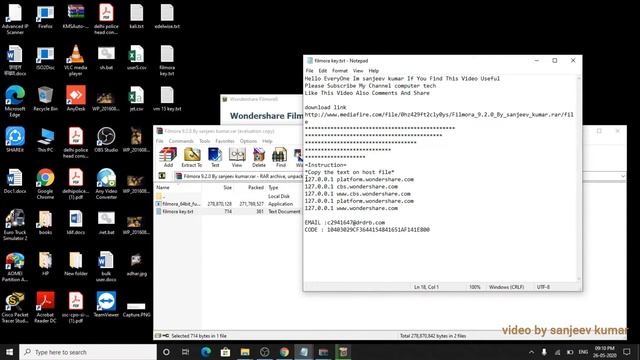Select This PC desktop icon

pos(45,140)
